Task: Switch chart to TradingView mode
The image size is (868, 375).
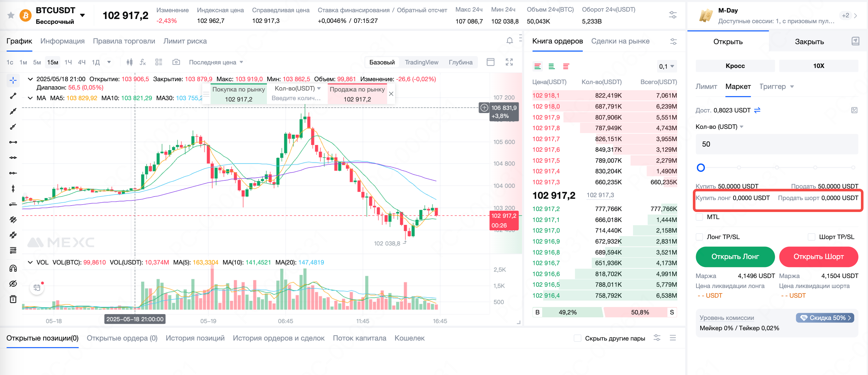Action: point(421,62)
